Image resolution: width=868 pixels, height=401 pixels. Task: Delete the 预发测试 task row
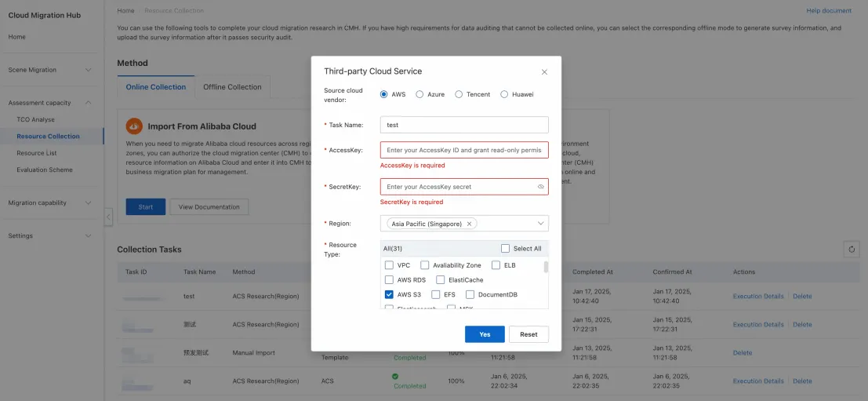[743, 353]
